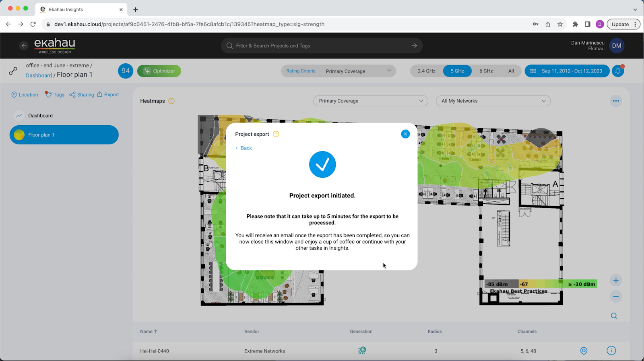This screenshot has width=644, height=361.
Task: Zoom out of the floor plan
Action: pyautogui.click(x=616, y=297)
